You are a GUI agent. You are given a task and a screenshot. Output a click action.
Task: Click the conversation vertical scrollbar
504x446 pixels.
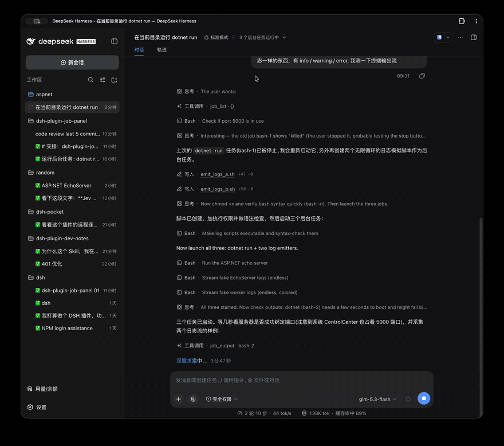pos(481,317)
